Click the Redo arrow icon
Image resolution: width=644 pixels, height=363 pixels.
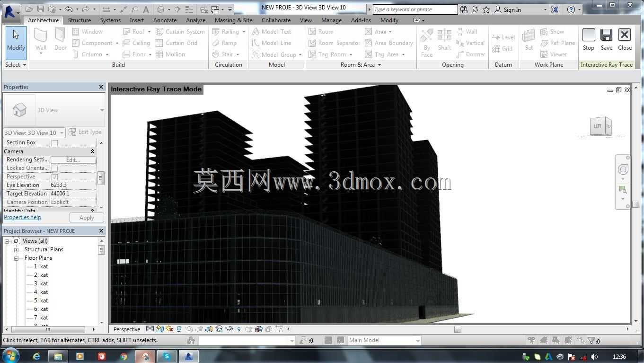[86, 9]
